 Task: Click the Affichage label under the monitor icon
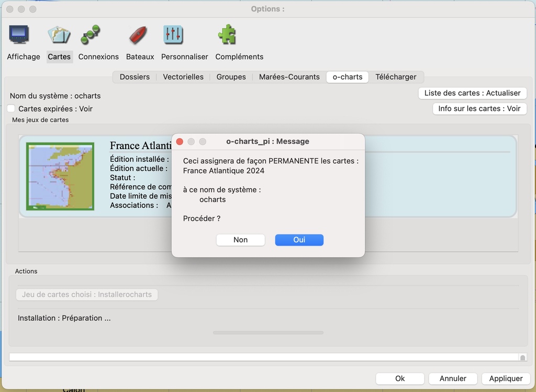click(24, 57)
